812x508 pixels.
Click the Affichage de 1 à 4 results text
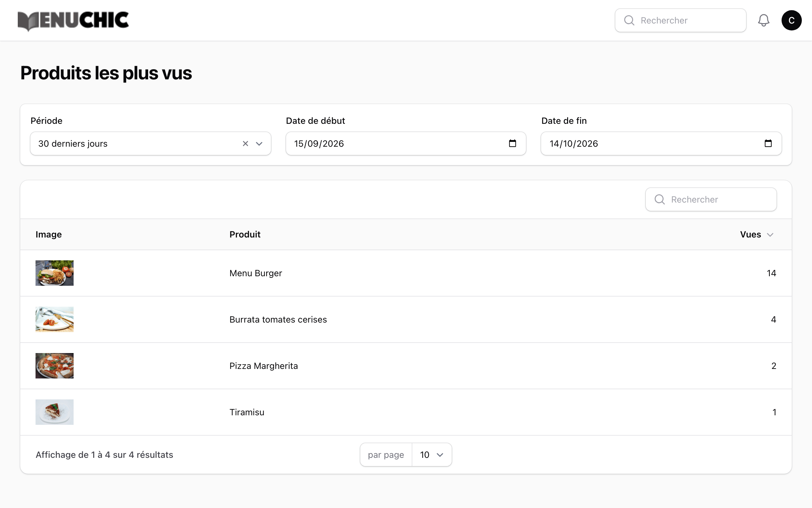pyautogui.click(x=104, y=455)
